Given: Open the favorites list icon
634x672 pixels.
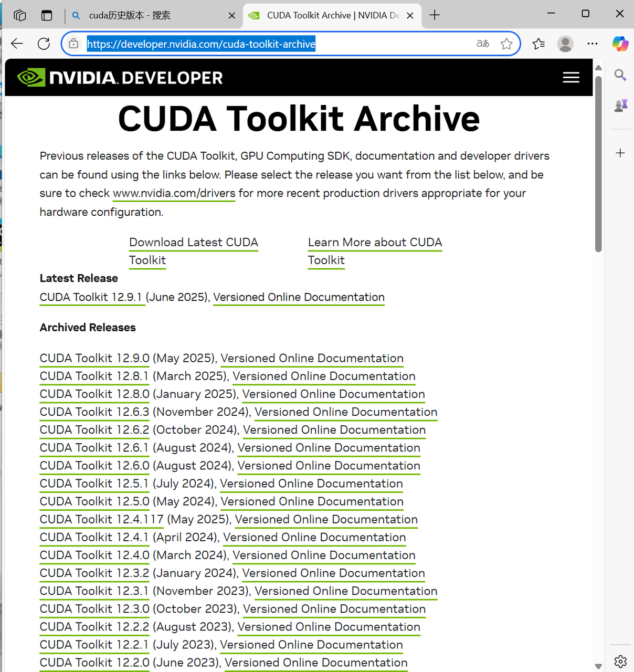Looking at the screenshot, I should (538, 44).
